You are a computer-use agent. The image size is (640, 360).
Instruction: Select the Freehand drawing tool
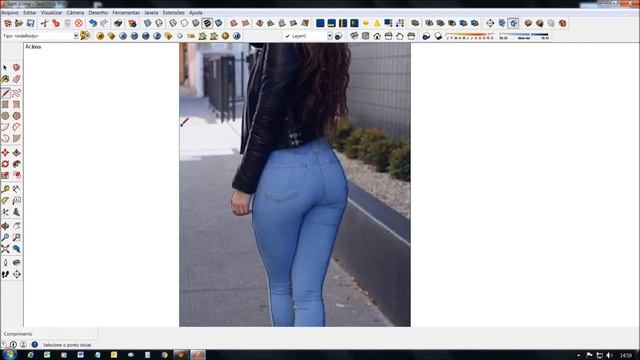(16, 93)
